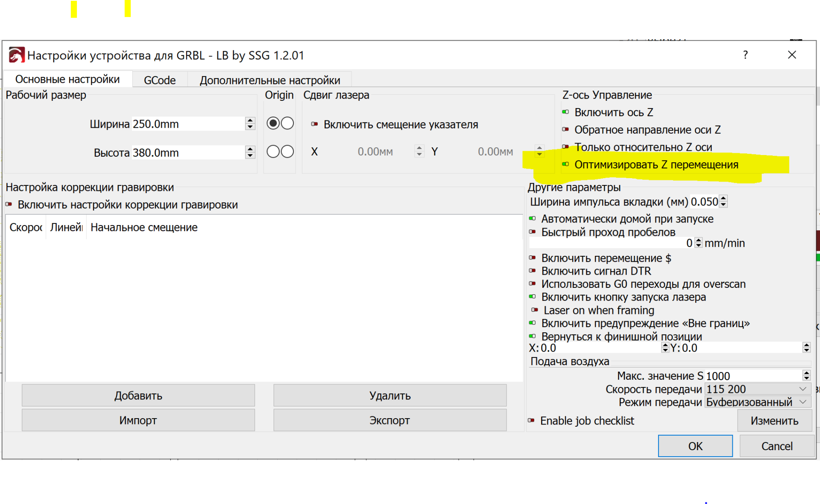
Task: Click the mm/min speed stepper
Action: [x=699, y=243]
